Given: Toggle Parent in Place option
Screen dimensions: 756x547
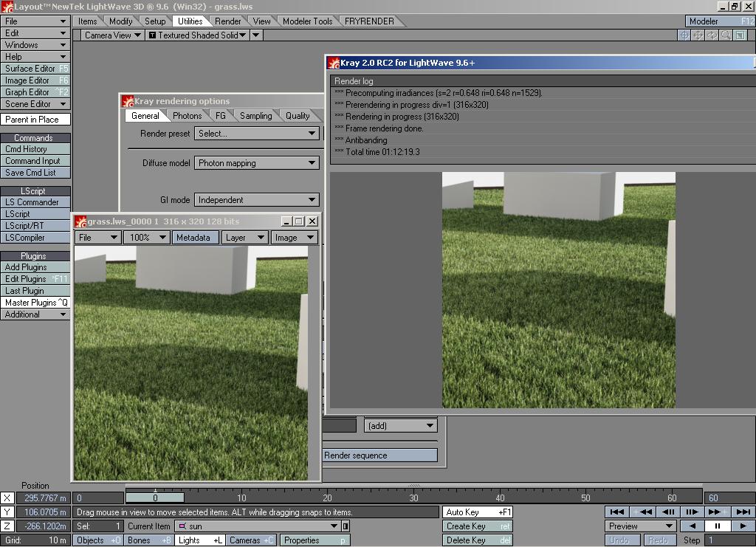Looking at the screenshot, I should tap(35, 119).
